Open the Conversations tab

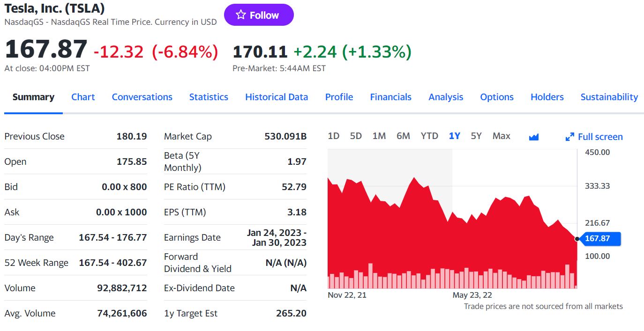click(x=142, y=97)
